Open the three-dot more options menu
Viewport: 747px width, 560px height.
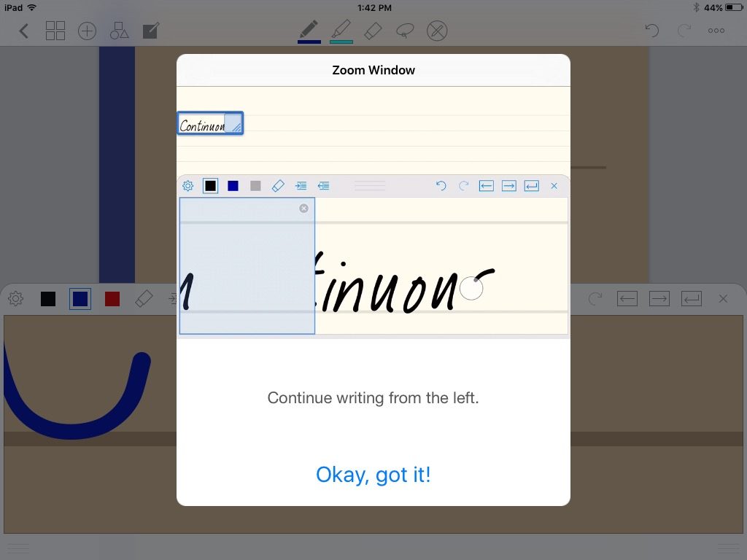(716, 31)
